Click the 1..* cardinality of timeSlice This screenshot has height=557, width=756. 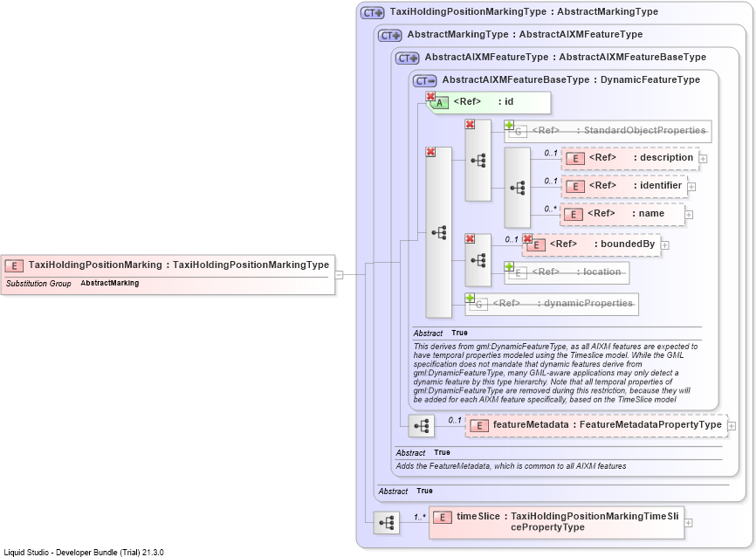coord(419,517)
